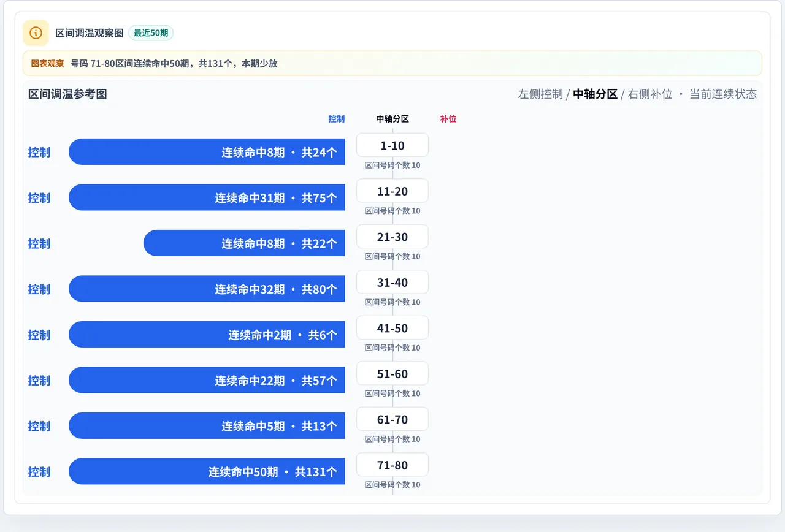Click 左侧控制 in the chart legend
Screen dimensions: 785x532
click(540, 94)
